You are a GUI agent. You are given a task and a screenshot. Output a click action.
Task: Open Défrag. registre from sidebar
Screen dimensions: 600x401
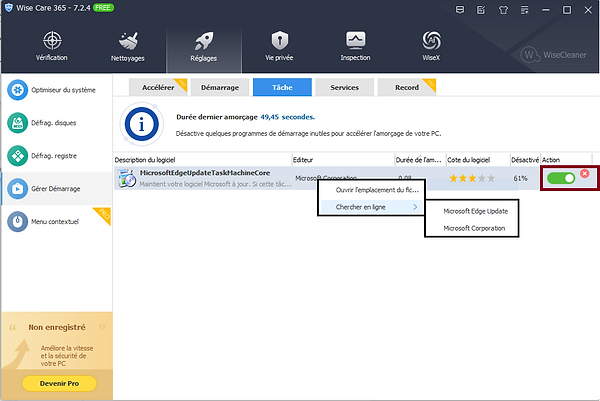pos(57,156)
